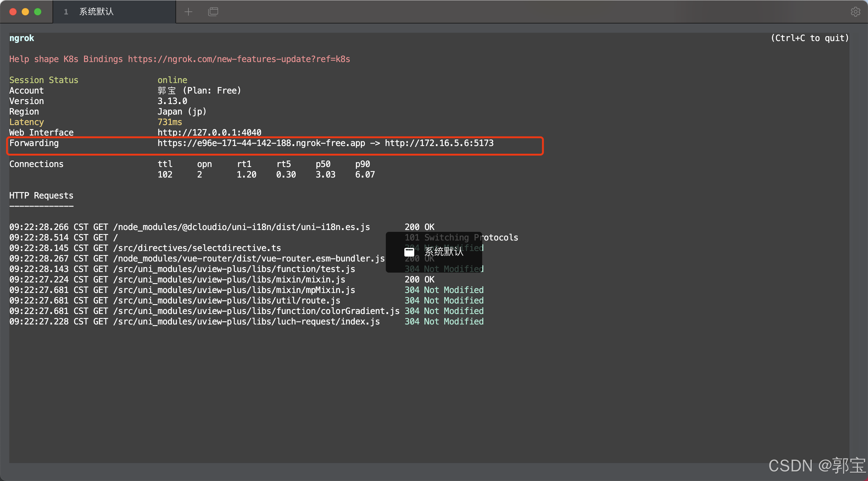Open the ngrok K8s features update link
The height and width of the screenshot is (481, 868).
coord(238,59)
